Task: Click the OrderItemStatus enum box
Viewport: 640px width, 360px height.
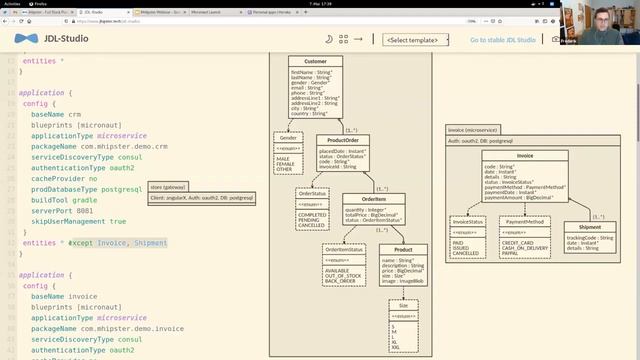Action: (344, 265)
